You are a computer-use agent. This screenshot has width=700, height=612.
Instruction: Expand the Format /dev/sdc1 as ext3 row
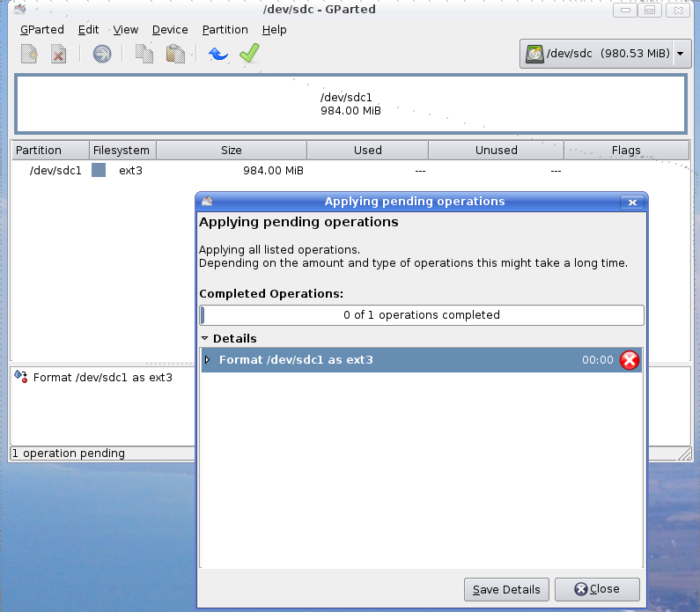(x=208, y=360)
